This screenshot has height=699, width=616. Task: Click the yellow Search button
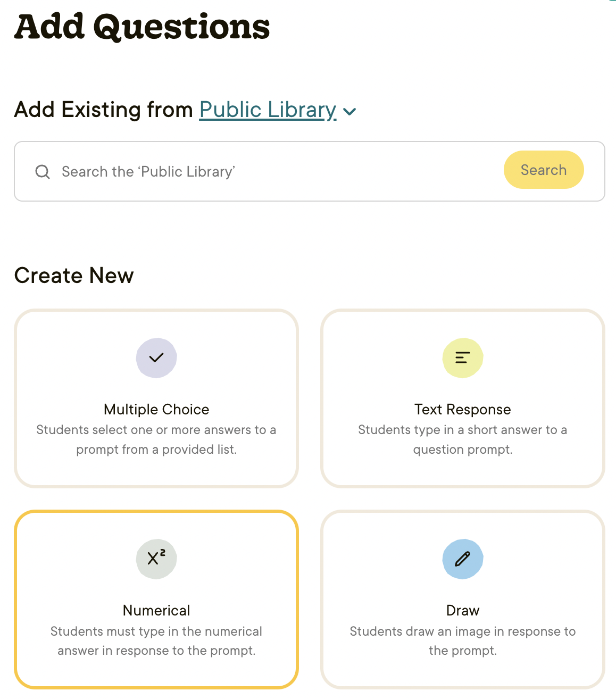(544, 170)
